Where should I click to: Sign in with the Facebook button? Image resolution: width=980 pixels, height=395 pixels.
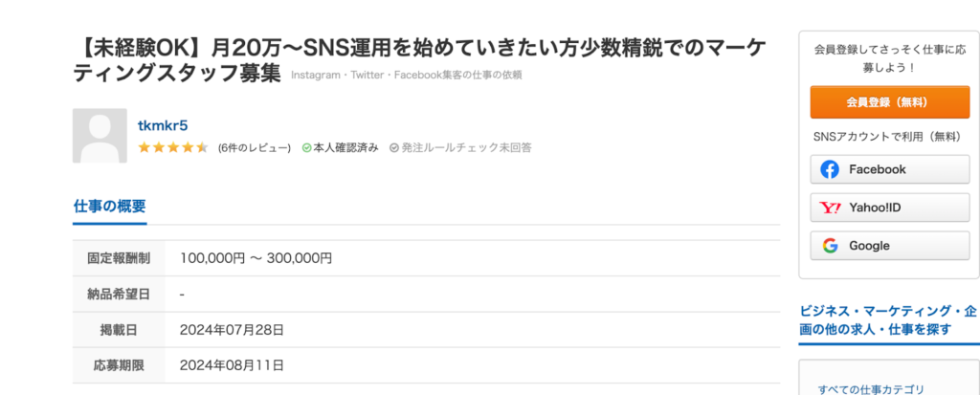click(890, 169)
